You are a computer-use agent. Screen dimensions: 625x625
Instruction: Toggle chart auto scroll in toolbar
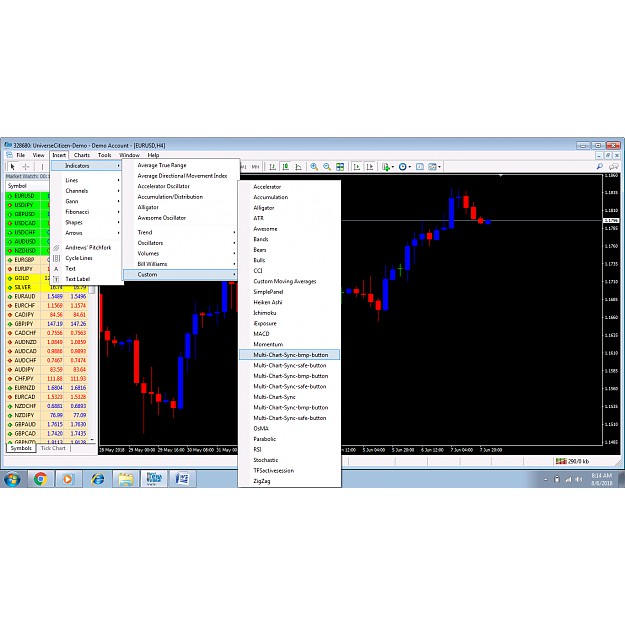(x=356, y=167)
